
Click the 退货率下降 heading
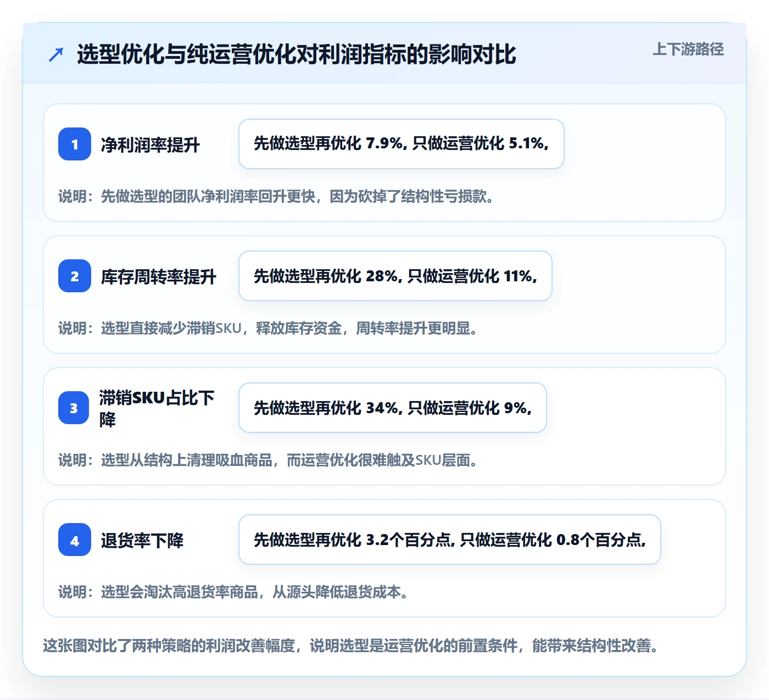coord(142,540)
